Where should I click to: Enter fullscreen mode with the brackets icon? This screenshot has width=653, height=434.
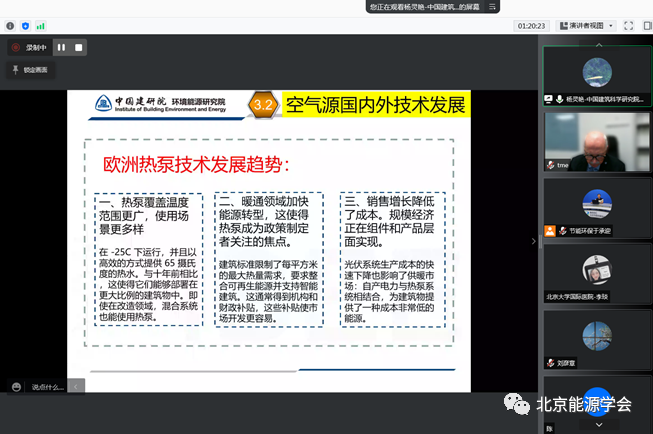[628, 26]
